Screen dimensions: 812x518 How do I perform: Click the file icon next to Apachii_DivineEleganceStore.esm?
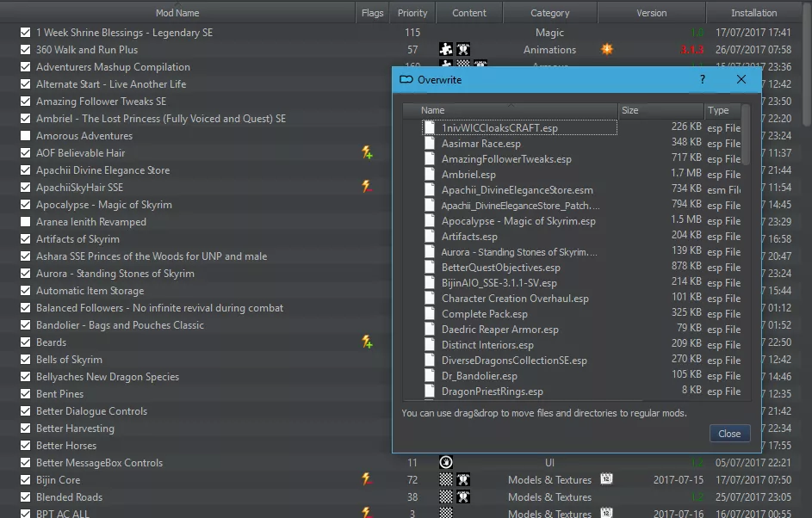pos(430,190)
